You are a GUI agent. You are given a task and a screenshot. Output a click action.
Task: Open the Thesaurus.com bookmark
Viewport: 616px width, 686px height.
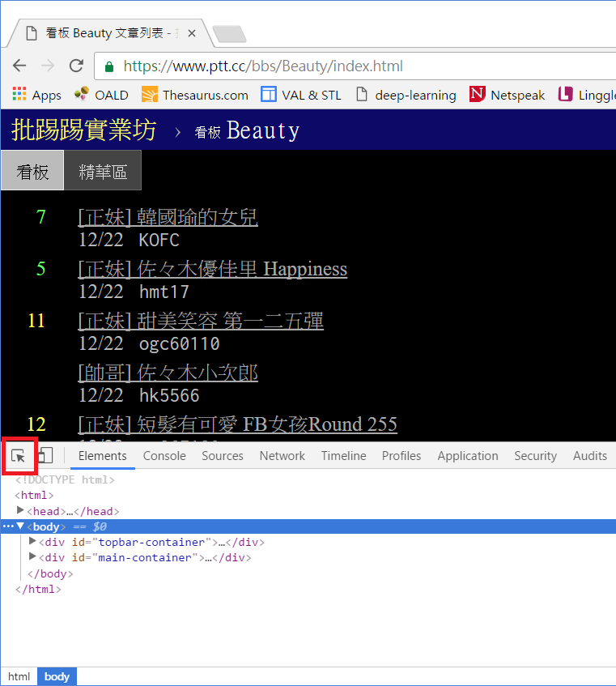point(194,95)
